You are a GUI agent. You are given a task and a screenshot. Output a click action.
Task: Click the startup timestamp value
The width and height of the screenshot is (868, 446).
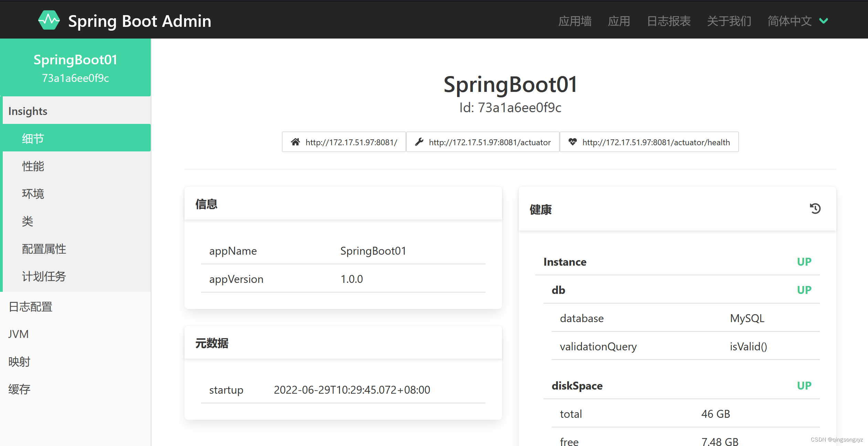click(x=352, y=390)
